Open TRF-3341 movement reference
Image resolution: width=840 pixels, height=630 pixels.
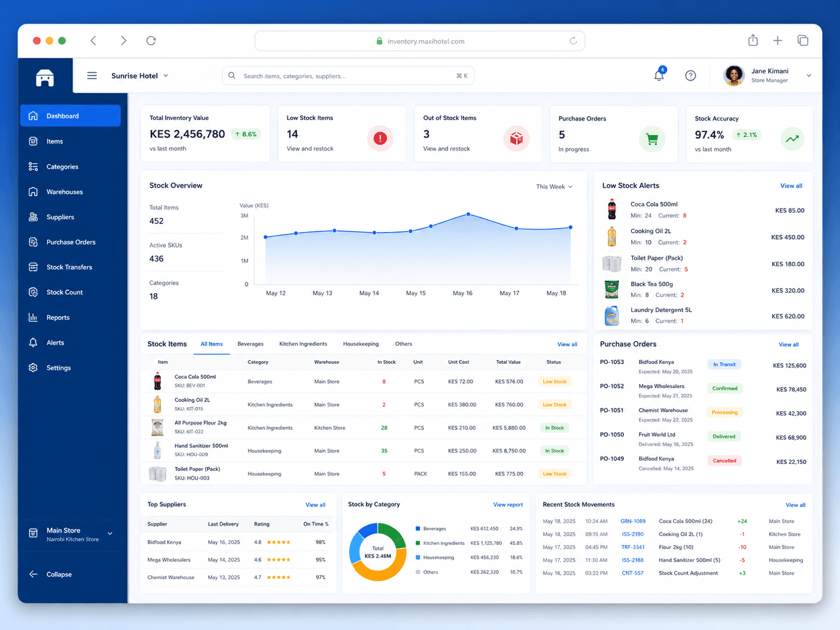pos(633,547)
